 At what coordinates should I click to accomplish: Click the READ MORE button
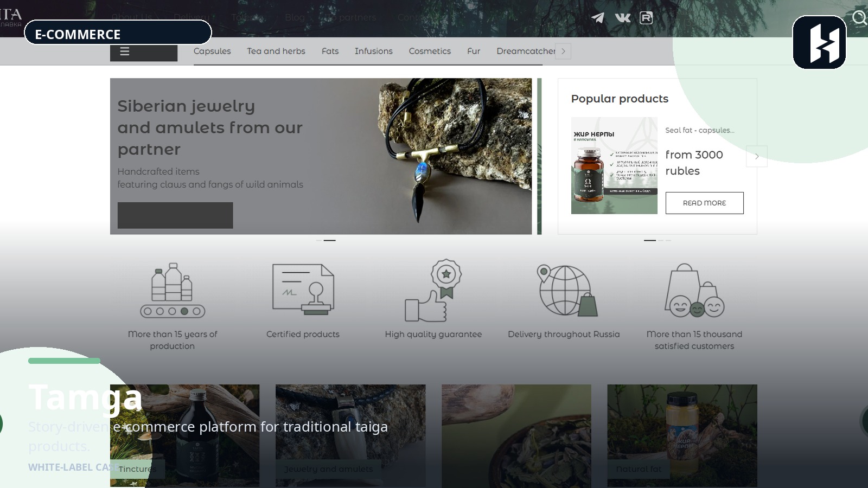point(704,203)
